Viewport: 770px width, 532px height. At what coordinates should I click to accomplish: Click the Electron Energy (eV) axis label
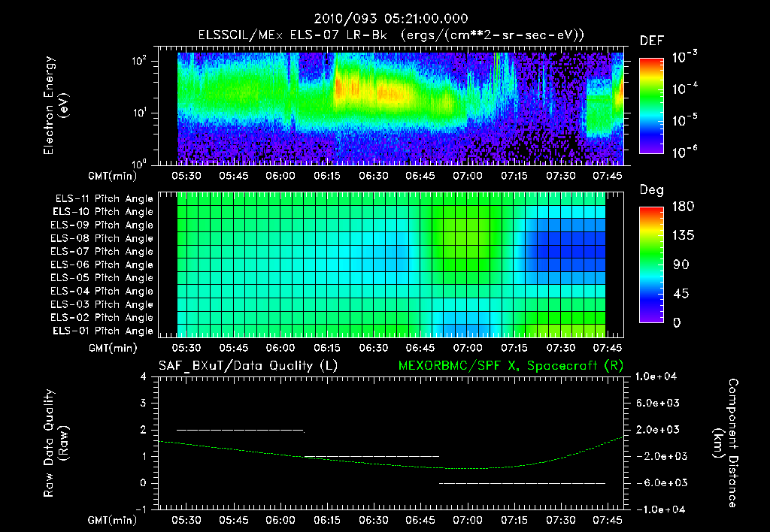[56, 105]
